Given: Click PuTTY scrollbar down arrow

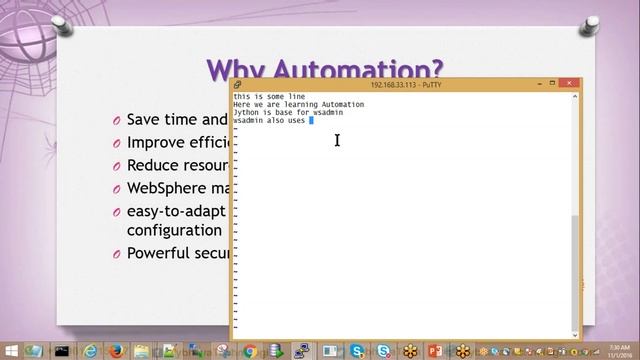Looking at the screenshot, I should pos(575,335).
